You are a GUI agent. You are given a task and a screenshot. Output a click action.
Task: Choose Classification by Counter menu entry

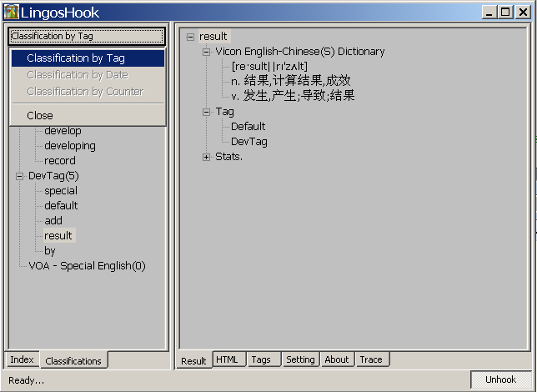pos(88,92)
